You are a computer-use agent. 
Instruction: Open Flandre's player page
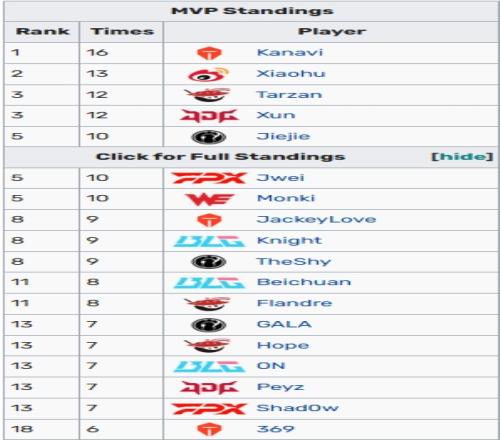[x=294, y=303]
